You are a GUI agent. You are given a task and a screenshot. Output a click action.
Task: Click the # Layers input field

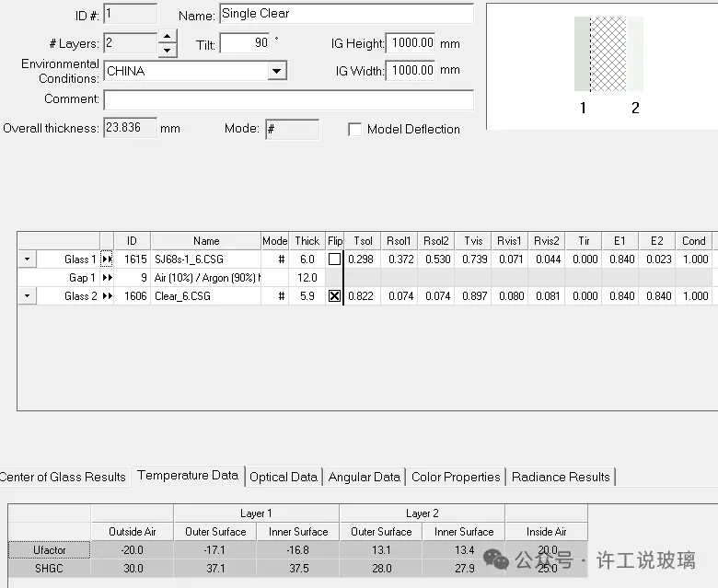pyautogui.click(x=131, y=43)
